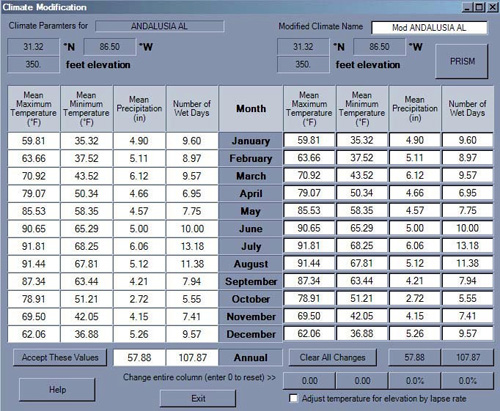The width and height of the screenshot is (500, 411).
Task: Click the PRISM button
Action: point(462,62)
